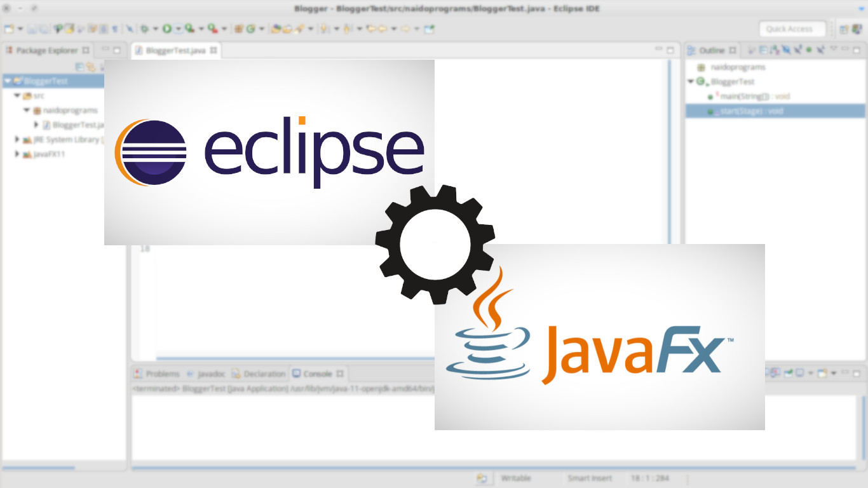Click the Debug bug icon

[145, 29]
